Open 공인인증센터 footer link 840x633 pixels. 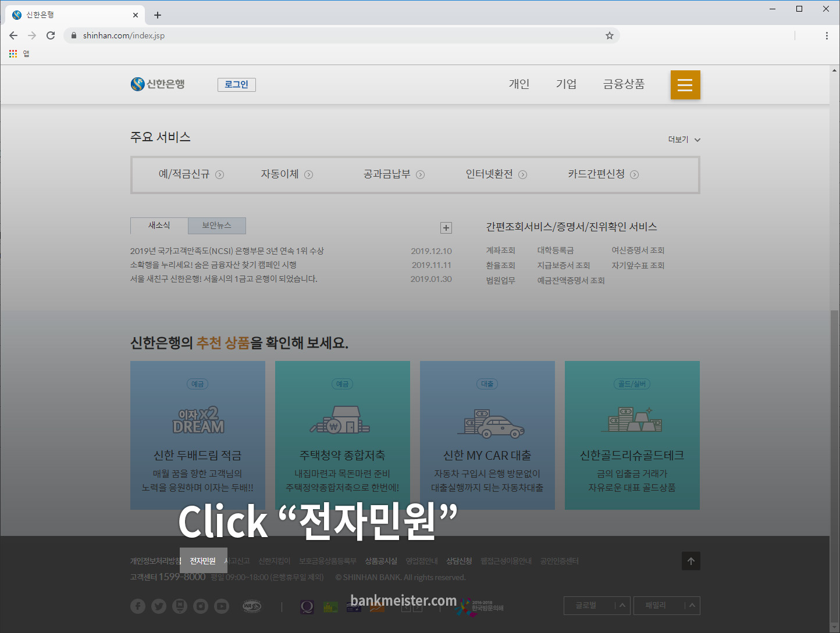(x=559, y=561)
